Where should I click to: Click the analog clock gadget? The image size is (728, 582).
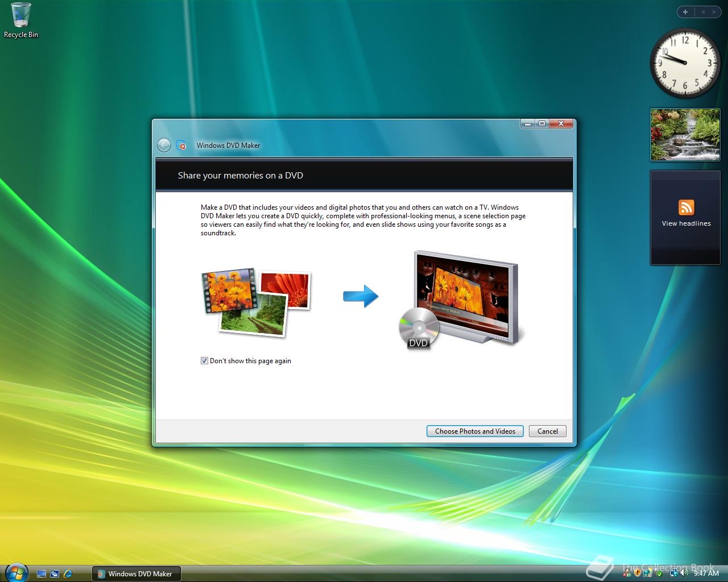point(685,63)
